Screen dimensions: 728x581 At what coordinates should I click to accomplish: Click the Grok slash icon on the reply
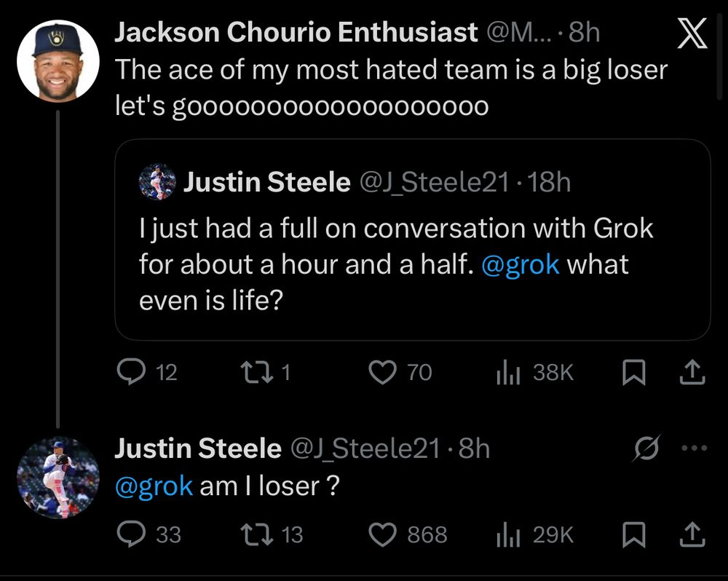tap(645, 448)
